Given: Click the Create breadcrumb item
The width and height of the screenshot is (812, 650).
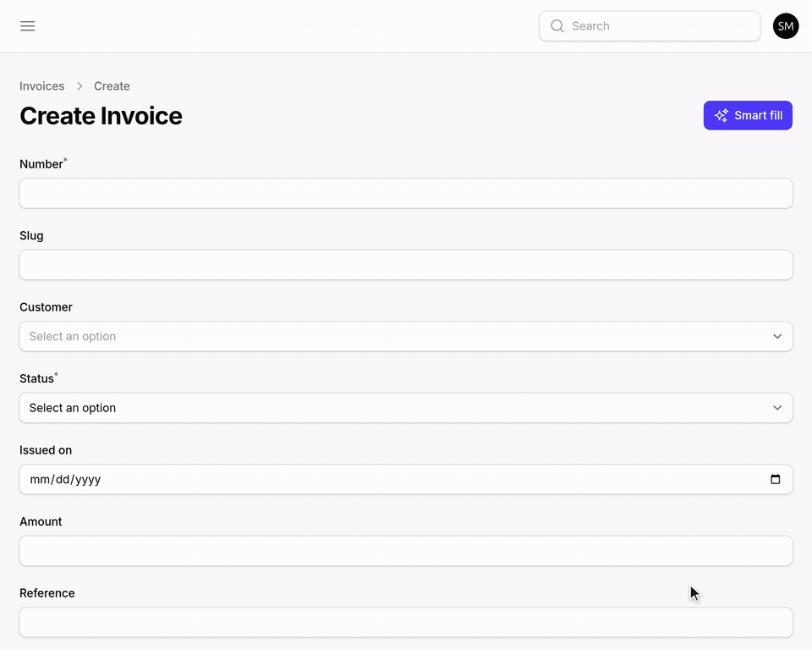Looking at the screenshot, I should click(x=112, y=86).
